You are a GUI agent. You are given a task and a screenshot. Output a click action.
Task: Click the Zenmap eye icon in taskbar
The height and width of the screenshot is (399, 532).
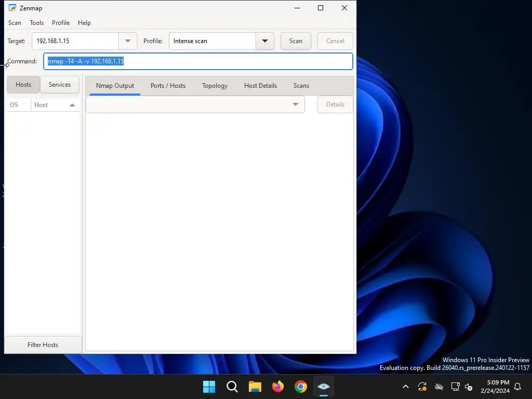click(324, 387)
